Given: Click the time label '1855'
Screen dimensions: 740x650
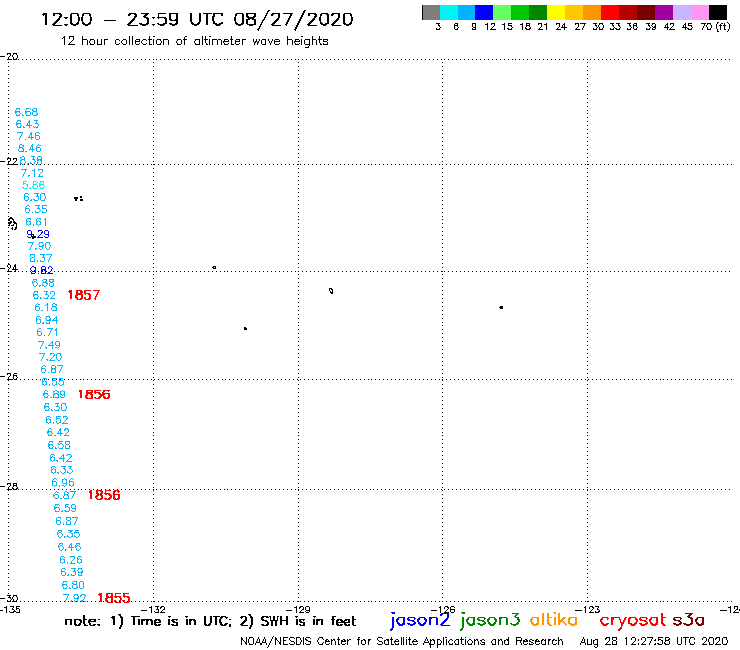Looking at the screenshot, I should tap(114, 598).
